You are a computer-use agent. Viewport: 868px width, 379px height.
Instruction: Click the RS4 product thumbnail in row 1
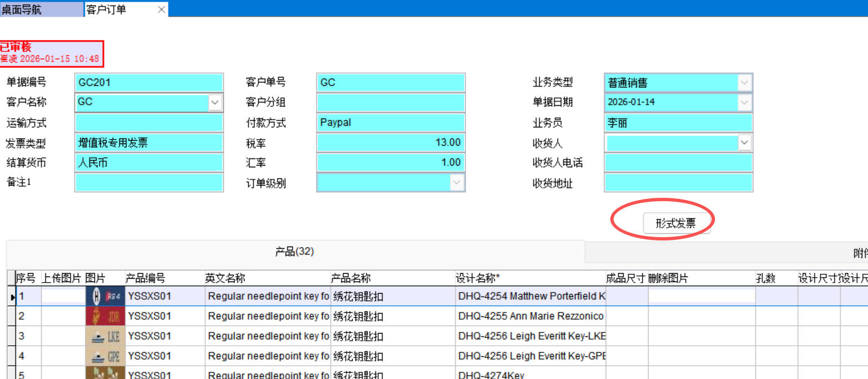tap(105, 296)
